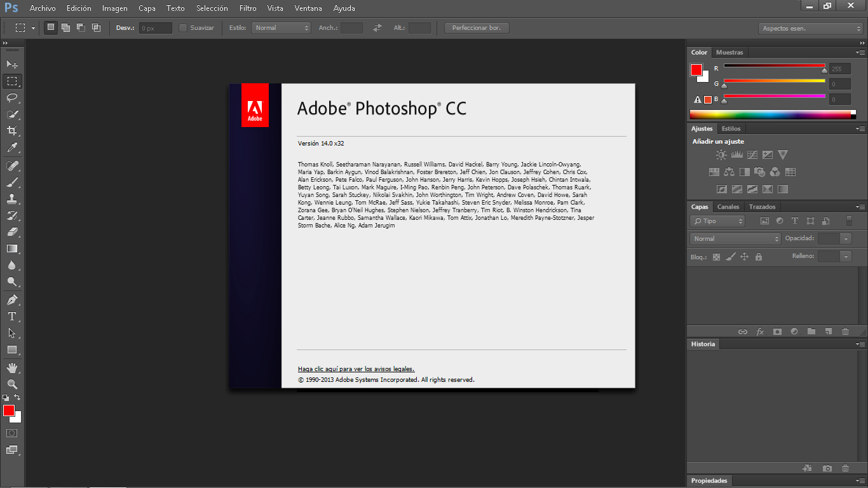Select the Rectangle shape tool
This screenshot has height=488, width=868.
12,349
